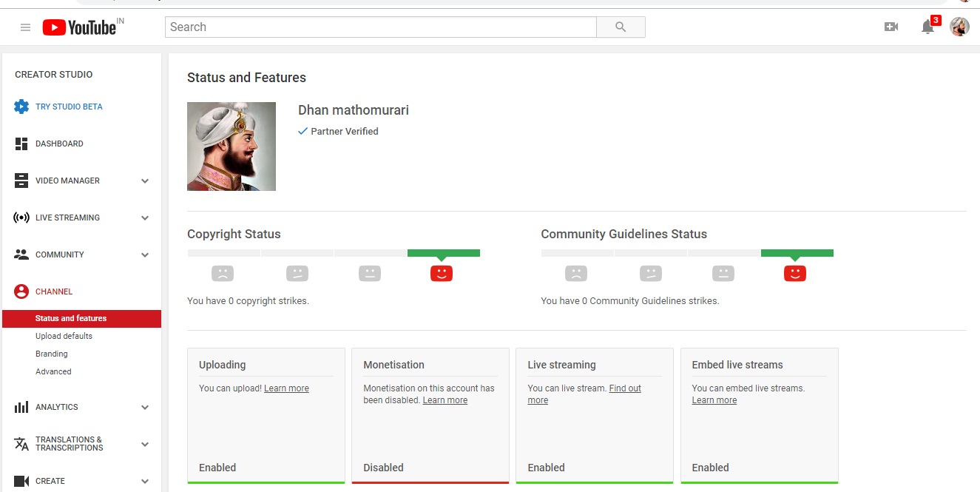The height and width of the screenshot is (492, 980).
Task: Click the green Community Guidelines bar segment
Action: point(797,253)
